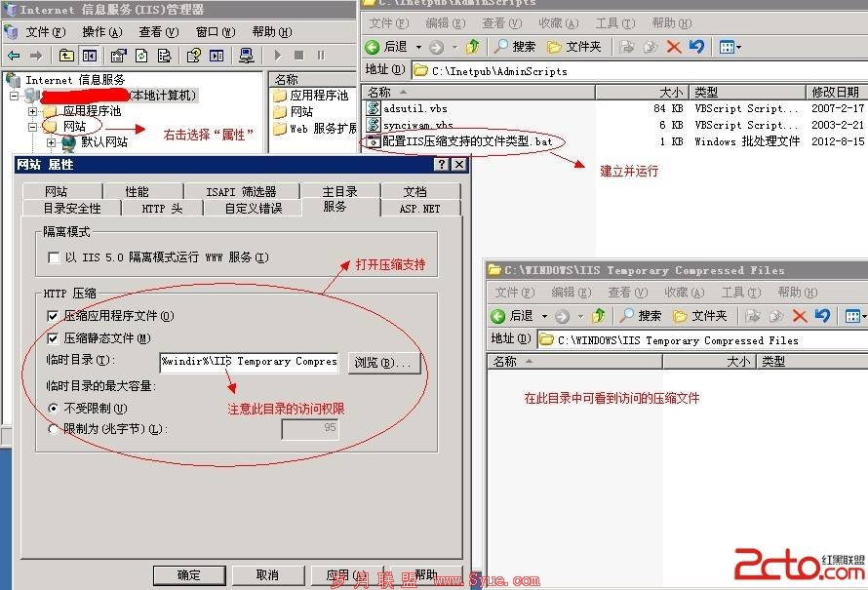Click Export List icon in IIS Manager toolbar

tap(165, 56)
